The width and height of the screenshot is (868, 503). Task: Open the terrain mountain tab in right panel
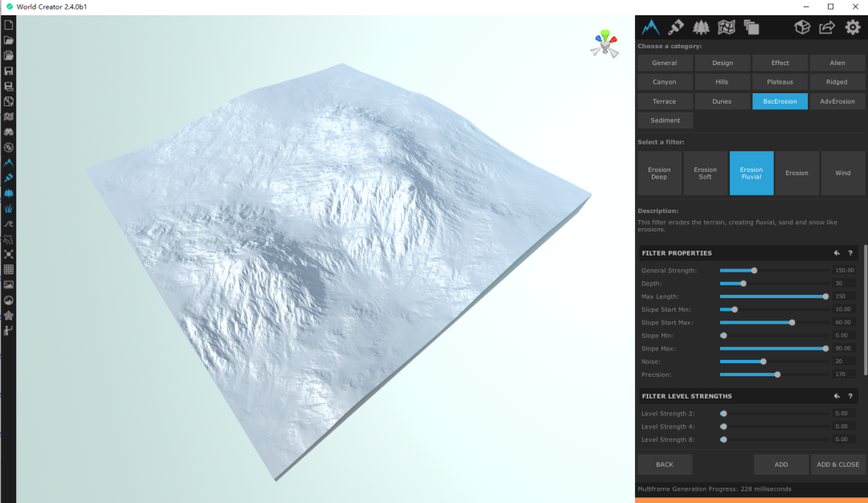pos(650,27)
